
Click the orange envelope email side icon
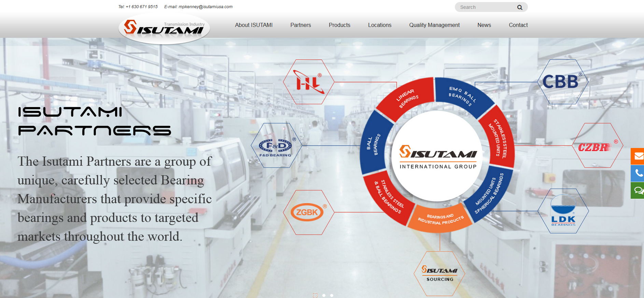[638, 156]
